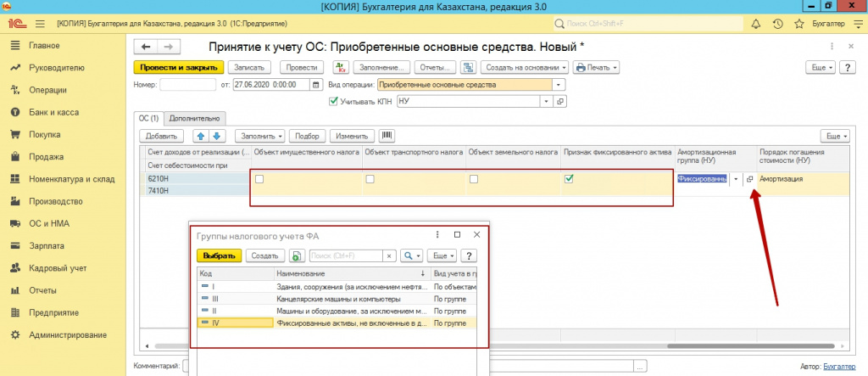This screenshot has width=868, height=376.
Task: Open Кадровый учет section
Action: click(x=58, y=268)
